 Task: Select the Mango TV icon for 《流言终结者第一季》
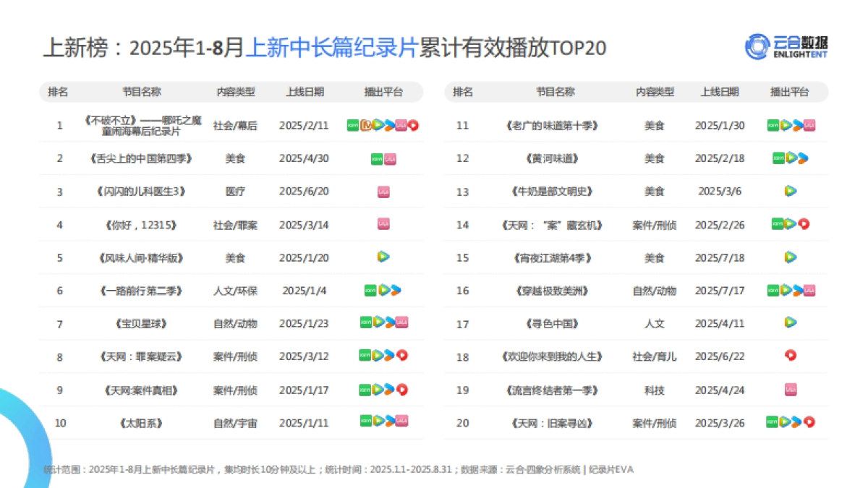click(x=789, y=389)
